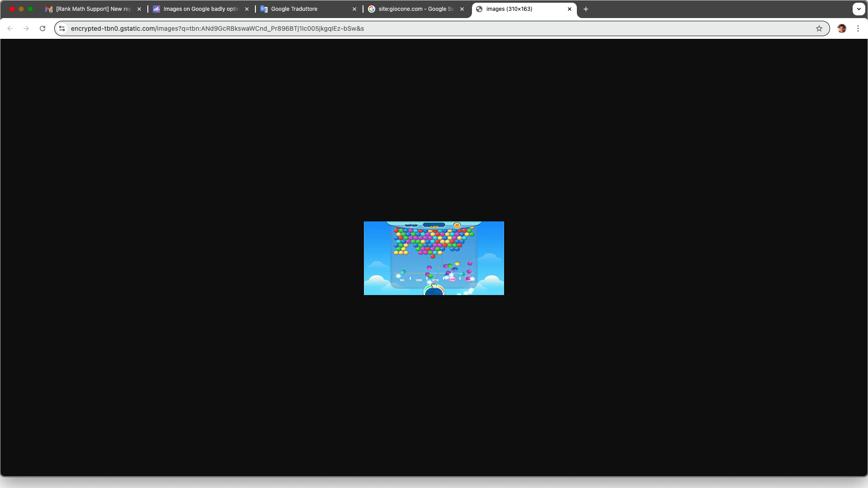The width and height of the screenshot is (868, 488).
Task: Close the Rank Math Support tab
Action: click(x=139, y=9)
